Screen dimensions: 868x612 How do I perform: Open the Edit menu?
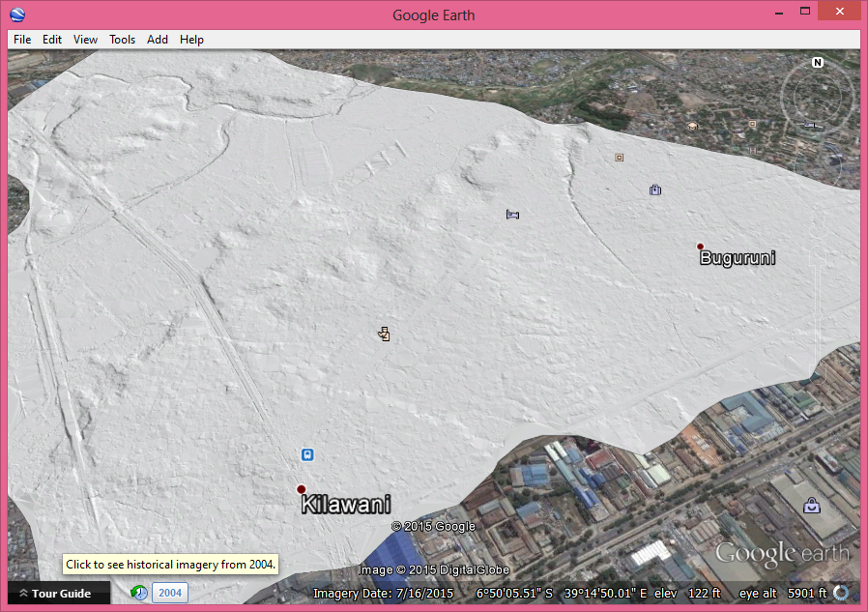[x=52, y=40]
